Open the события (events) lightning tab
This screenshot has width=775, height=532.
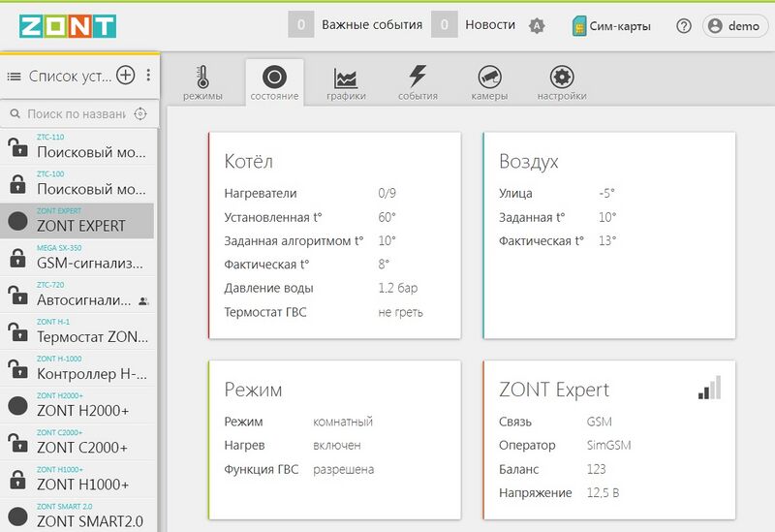point(418,83)
